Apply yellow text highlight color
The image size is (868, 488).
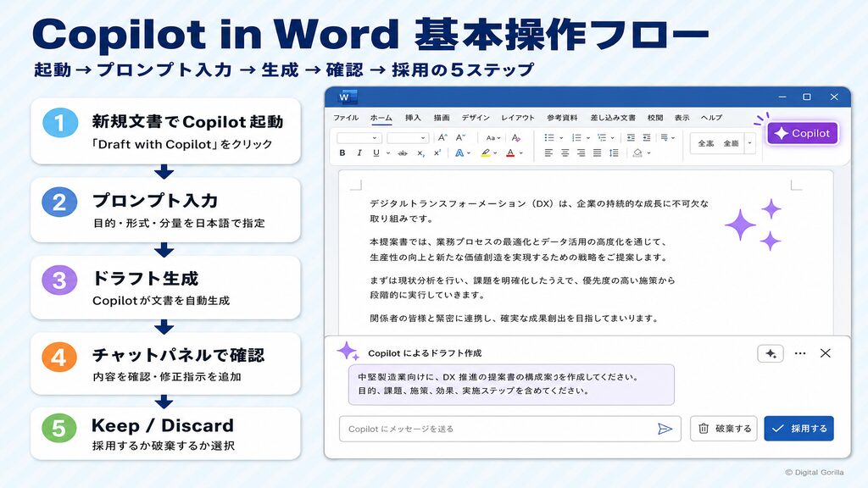coord(486,152)
